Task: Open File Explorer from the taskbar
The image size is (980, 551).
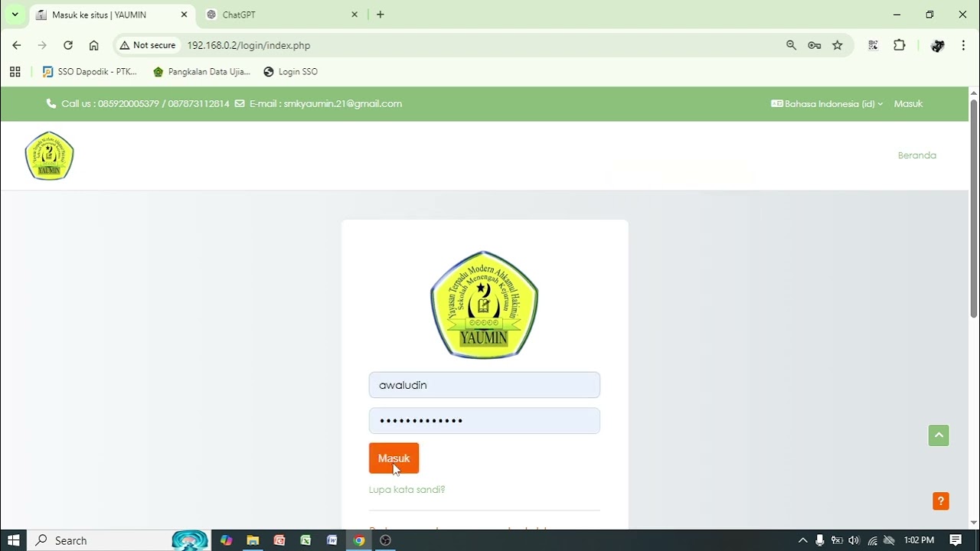Action: click(253, 540)
